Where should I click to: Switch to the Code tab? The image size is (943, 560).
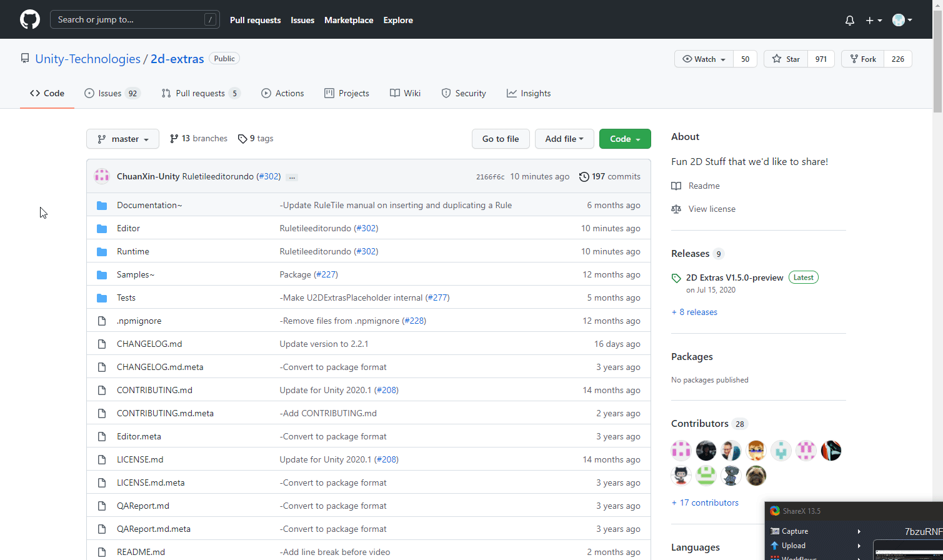[x=47, y=93]
